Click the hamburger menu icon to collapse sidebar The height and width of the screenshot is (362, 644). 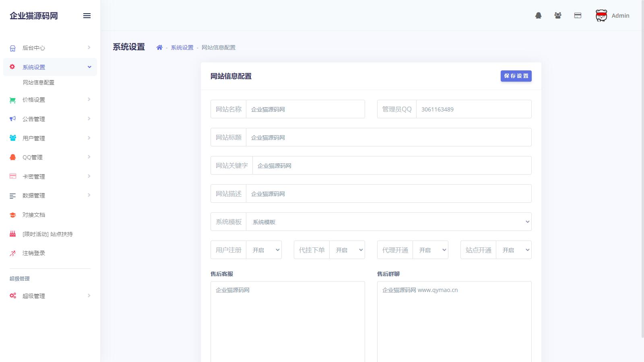point(87,16)
